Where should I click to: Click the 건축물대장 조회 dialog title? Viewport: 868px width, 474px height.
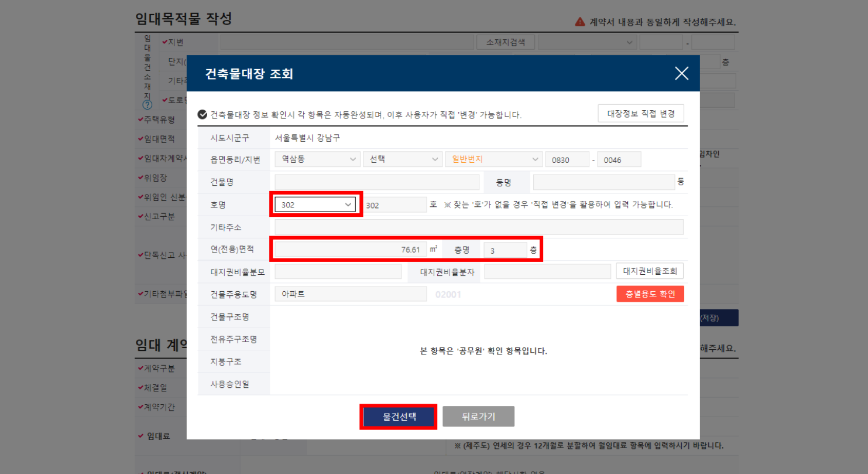tap(249, 74)
